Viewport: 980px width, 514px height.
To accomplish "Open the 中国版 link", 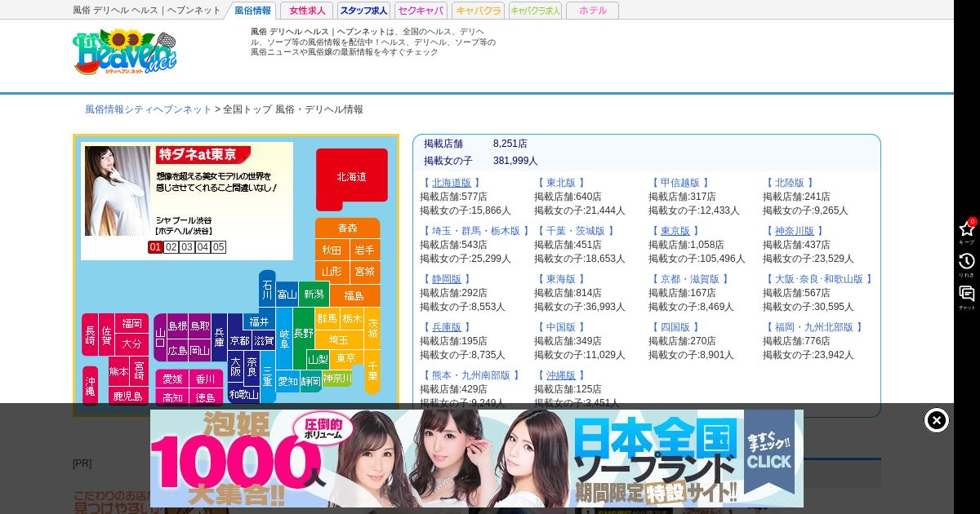I will [561, 327].
